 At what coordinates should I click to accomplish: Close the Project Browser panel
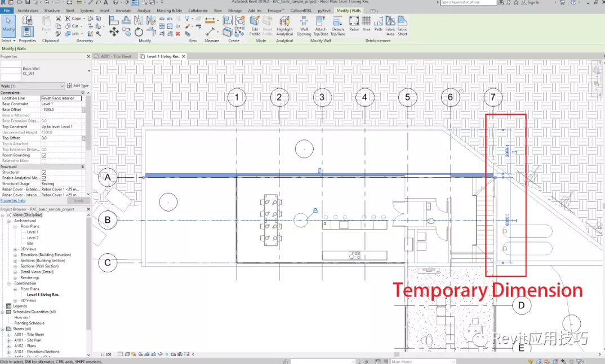88,209
